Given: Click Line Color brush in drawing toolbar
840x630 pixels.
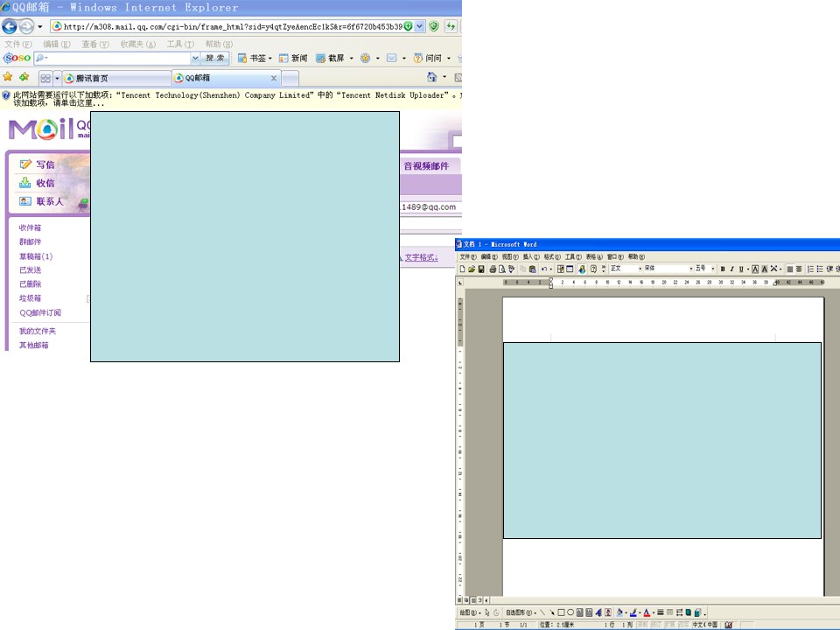Looking at the screenshot, I should [633, 612].
